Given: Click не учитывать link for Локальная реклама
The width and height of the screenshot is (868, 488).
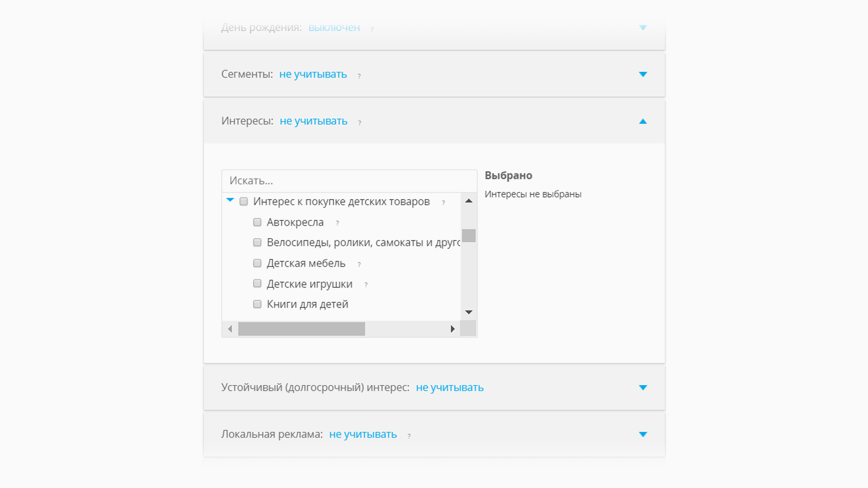Looking at the screenshot, I should [363, 434].
